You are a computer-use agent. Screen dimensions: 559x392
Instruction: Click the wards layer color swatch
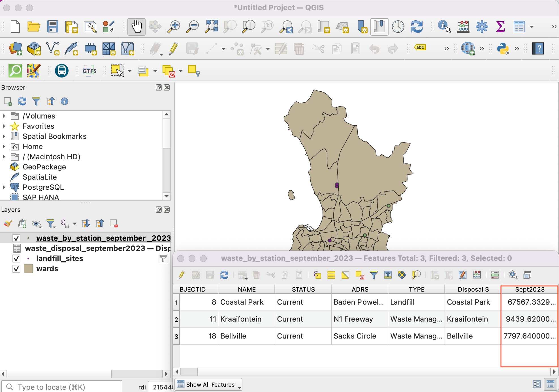coord(28,269)
